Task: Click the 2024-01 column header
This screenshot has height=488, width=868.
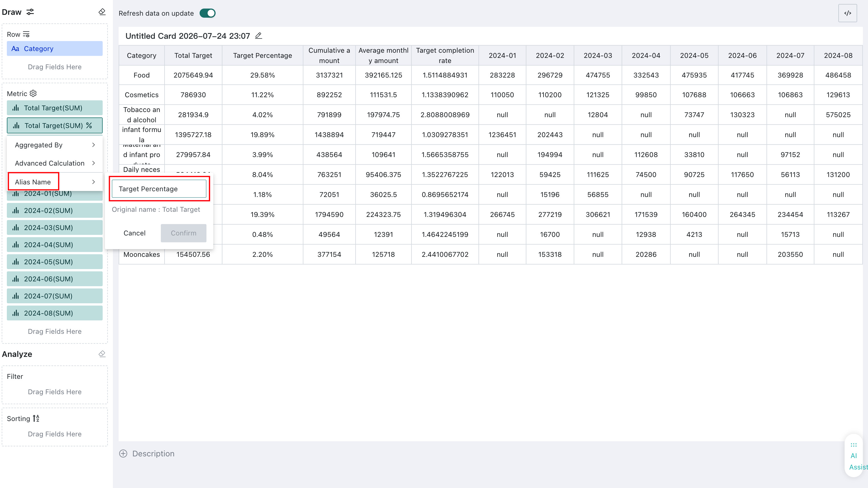Action: click(502, 56)
